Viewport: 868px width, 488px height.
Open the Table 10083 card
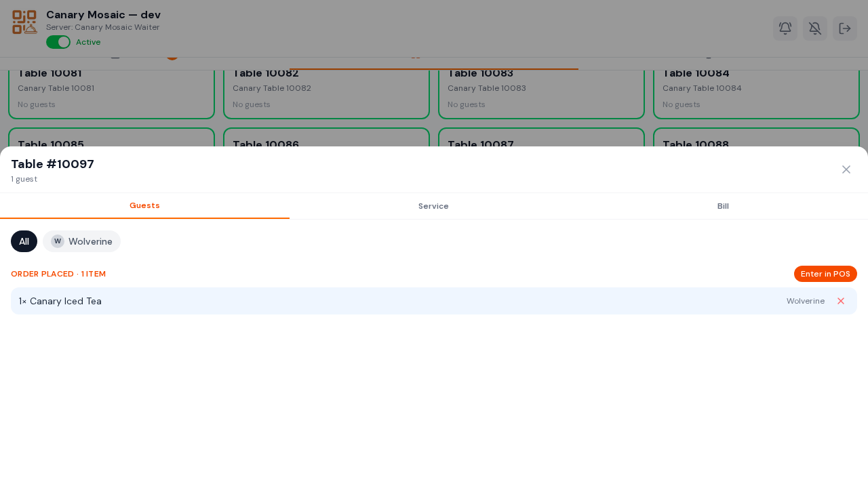pyautogui.click(x=541, y=93)
